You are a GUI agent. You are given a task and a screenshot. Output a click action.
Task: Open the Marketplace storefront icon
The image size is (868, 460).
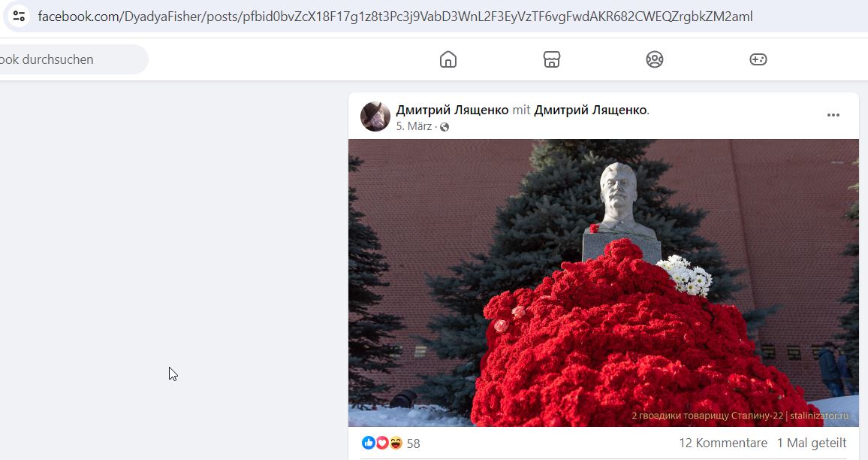pos(551,59)
